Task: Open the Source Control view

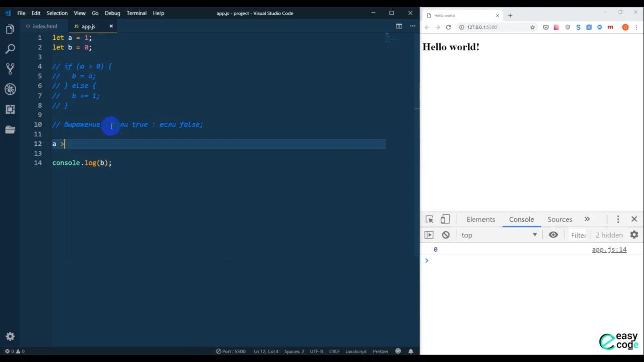Action: tap(10, 69)
